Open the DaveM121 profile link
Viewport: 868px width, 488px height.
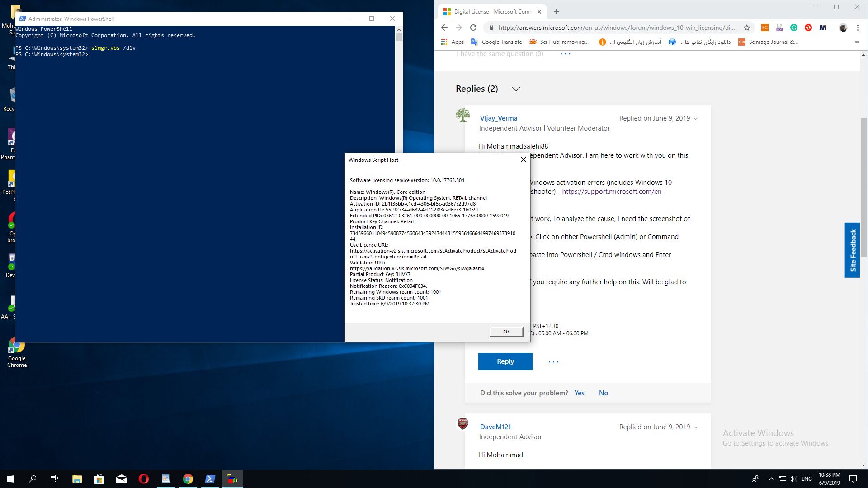click(x=495, y=427)
